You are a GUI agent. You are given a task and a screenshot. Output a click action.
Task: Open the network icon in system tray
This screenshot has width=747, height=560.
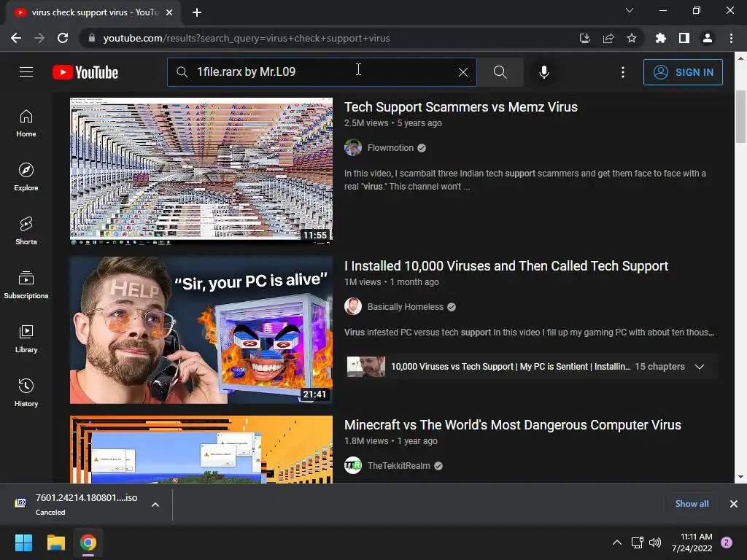pos(637,542)
